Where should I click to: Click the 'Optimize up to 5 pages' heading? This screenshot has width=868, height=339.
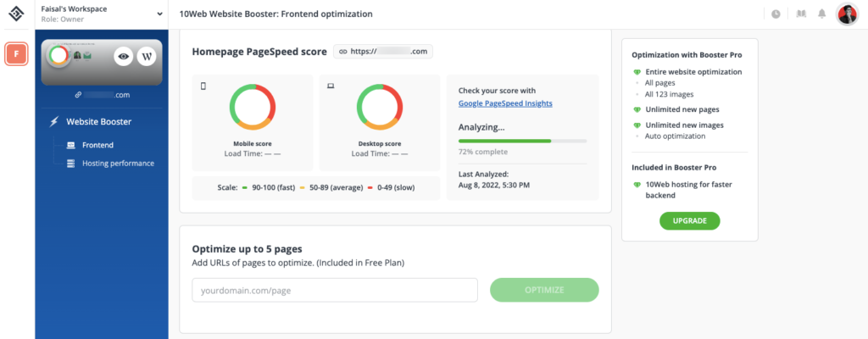point(247,248)
